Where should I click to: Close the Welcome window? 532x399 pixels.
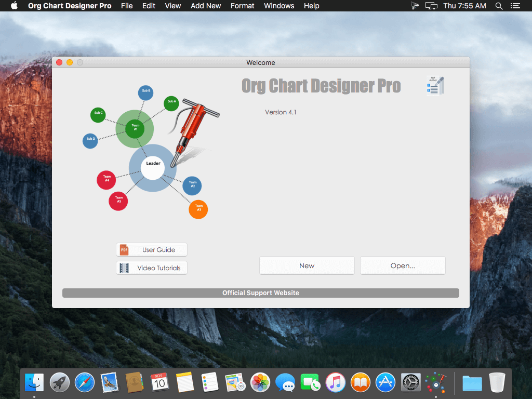coord(59,62)
